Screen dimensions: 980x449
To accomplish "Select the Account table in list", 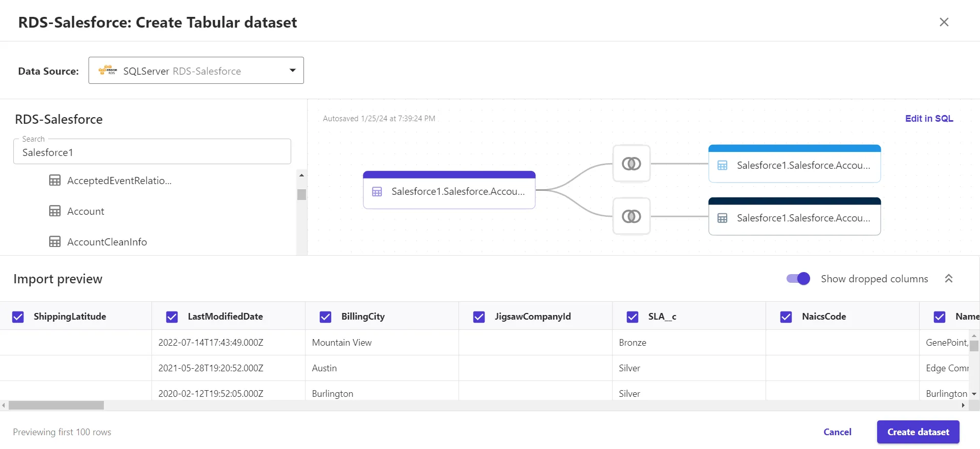I will tap(85, 211).
